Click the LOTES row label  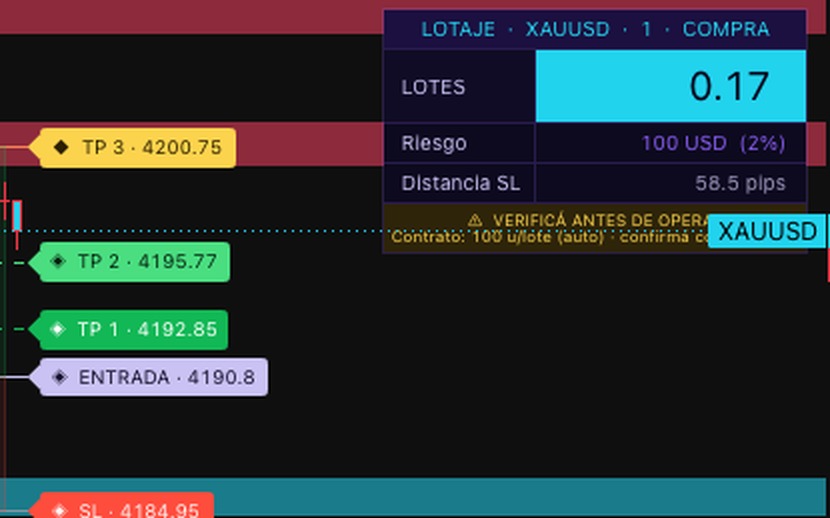tap(433, 87)
